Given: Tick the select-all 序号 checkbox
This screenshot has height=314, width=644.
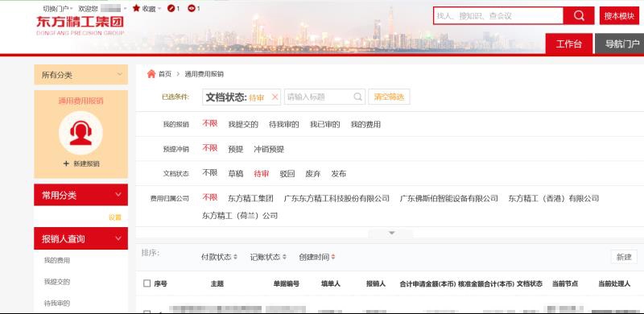Looking at the screenshot, I should pos(147,283).
